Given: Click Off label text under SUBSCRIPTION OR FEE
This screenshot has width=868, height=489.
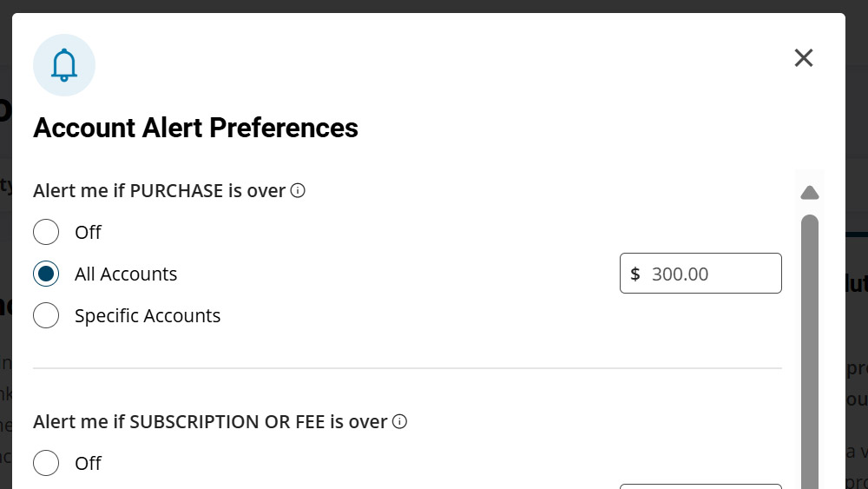Looking at the screenshot, I should [x=88, y=463].
